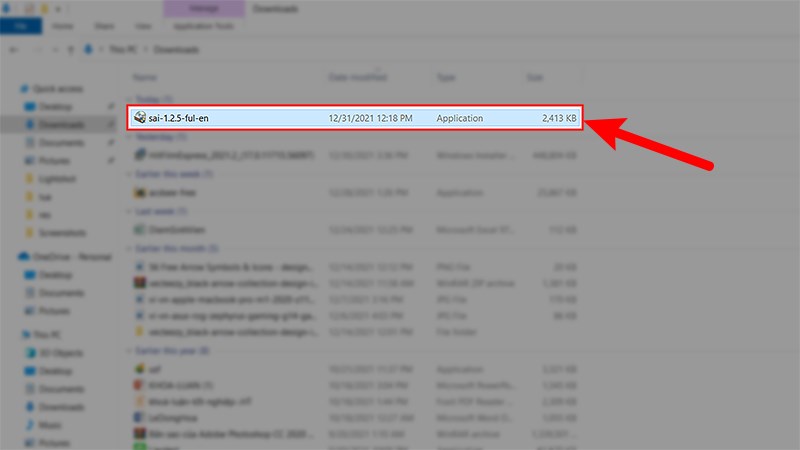Screen dimensions: 800x450
Task: Click the OneDrive cloud icon in sidebar
Action: pos(23,257)
